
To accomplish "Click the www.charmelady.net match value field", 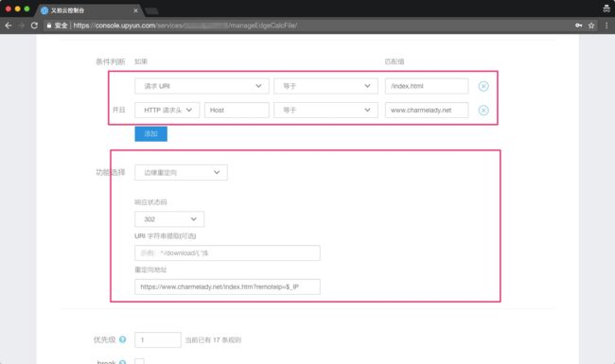I will (427, 111).
